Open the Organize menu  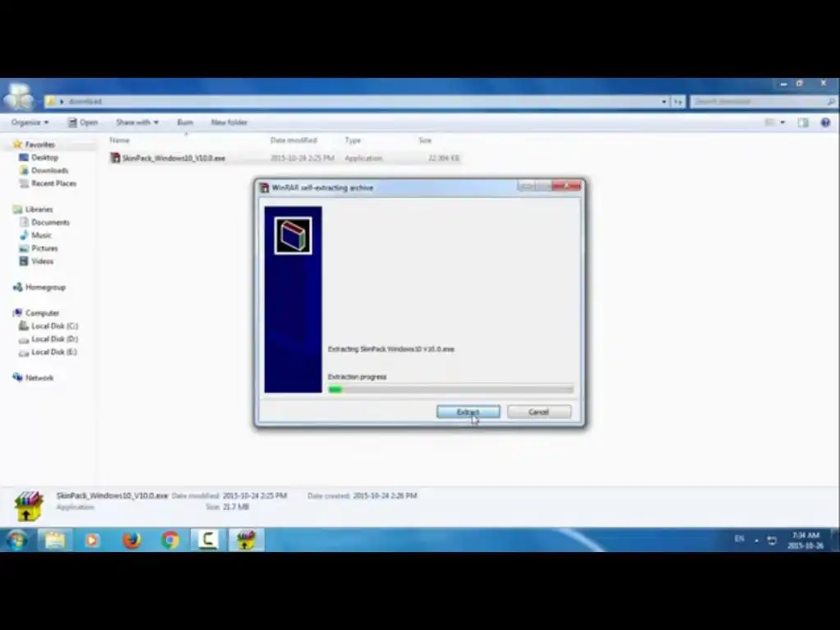(x=30, y=122)
